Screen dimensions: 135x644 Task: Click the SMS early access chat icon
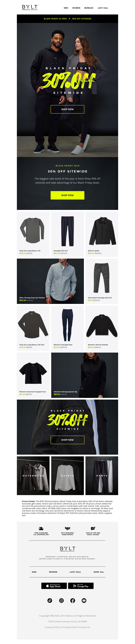pyautogui.click(x=93, y=528)
